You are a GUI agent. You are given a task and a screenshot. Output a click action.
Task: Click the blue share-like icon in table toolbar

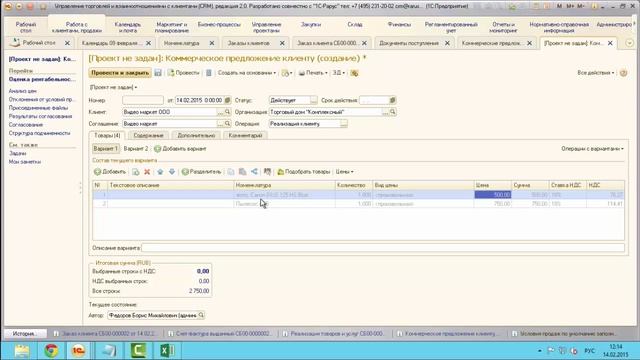click(254, 172)
